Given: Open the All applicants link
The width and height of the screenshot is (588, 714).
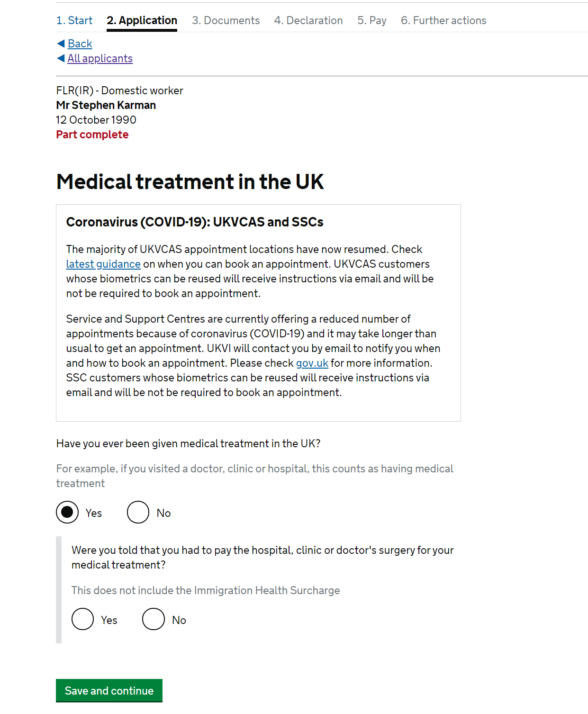Looking at the screenshot, I should 100,58.
